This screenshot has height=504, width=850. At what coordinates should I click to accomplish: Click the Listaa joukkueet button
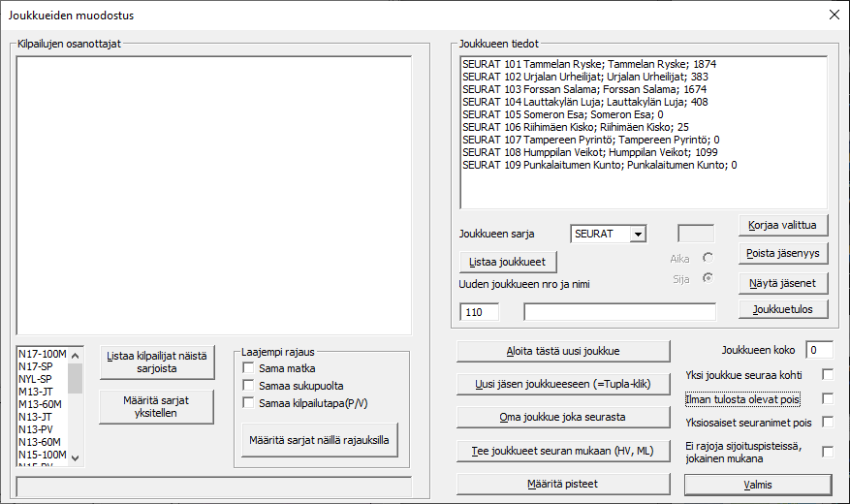point(507,262)
